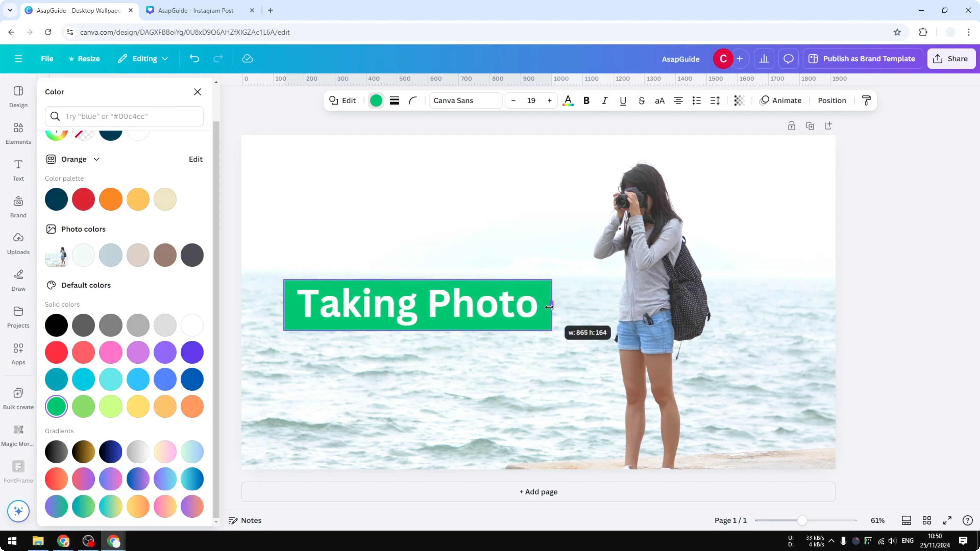Viewport: 980px width, 551px height.
Task: Open the Canva Sans font selector
Action: coord(465,100)
